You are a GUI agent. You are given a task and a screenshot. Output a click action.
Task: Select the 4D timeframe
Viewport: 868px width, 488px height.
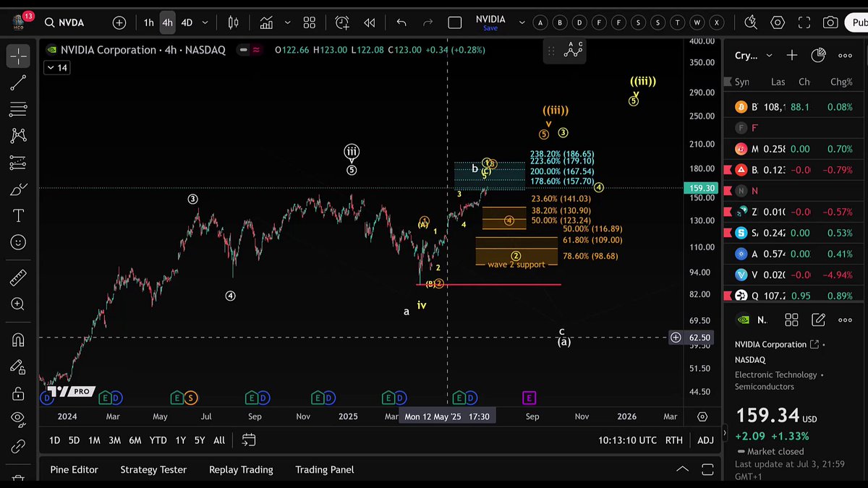(187, 22)
